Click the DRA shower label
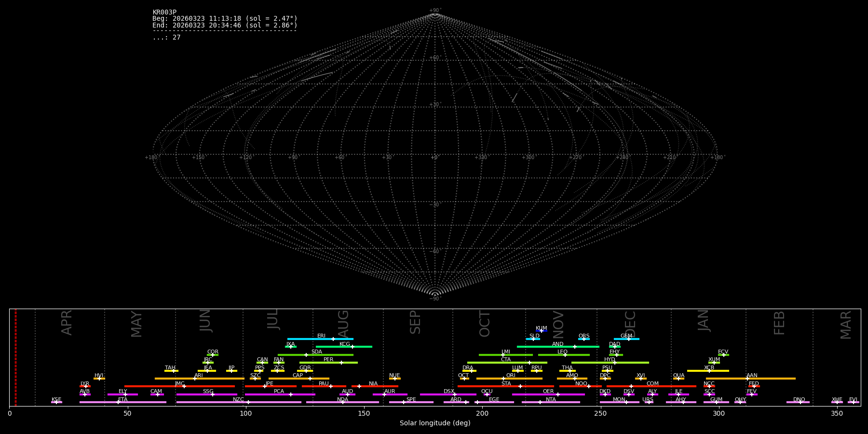Viewport: 868px width, 434px height. [468, 368]
